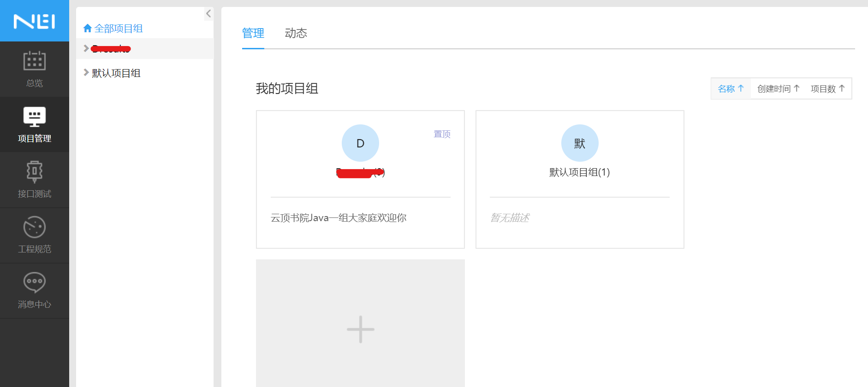Viewport: 868px width, 387px height.
Task: Expand the redacted project group row
Action: click(86, 48)
